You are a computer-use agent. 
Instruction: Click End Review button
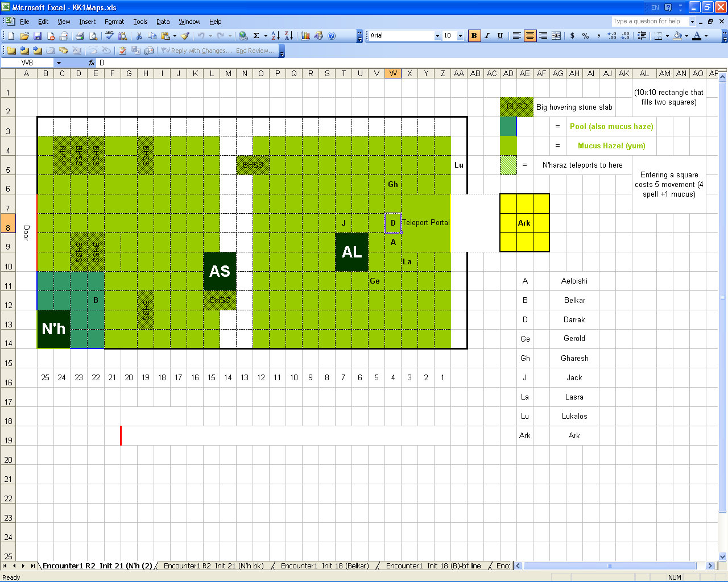click(x=255, y=51)
